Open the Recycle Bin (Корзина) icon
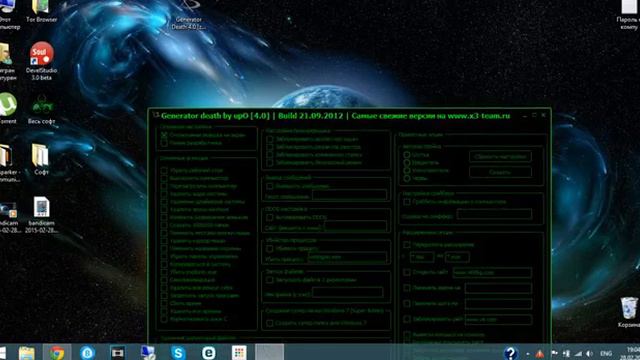The height and width of the screenshot is (360, 640). [629, 312]
